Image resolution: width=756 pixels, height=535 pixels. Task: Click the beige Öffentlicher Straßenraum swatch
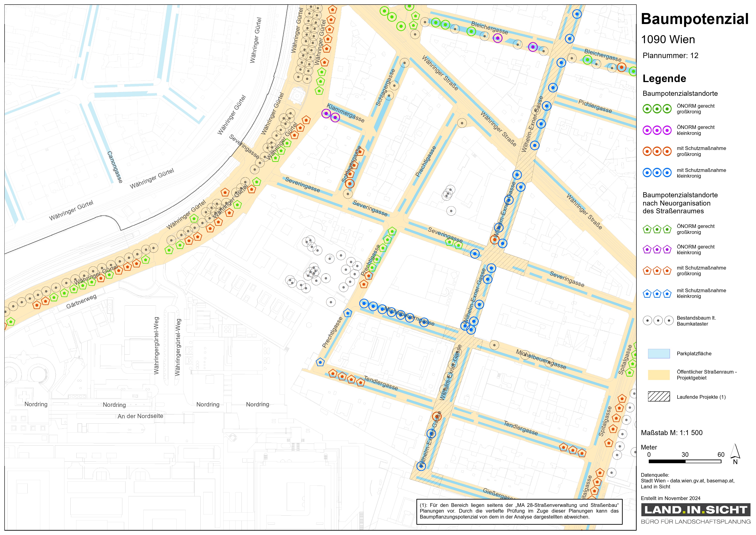659,375
